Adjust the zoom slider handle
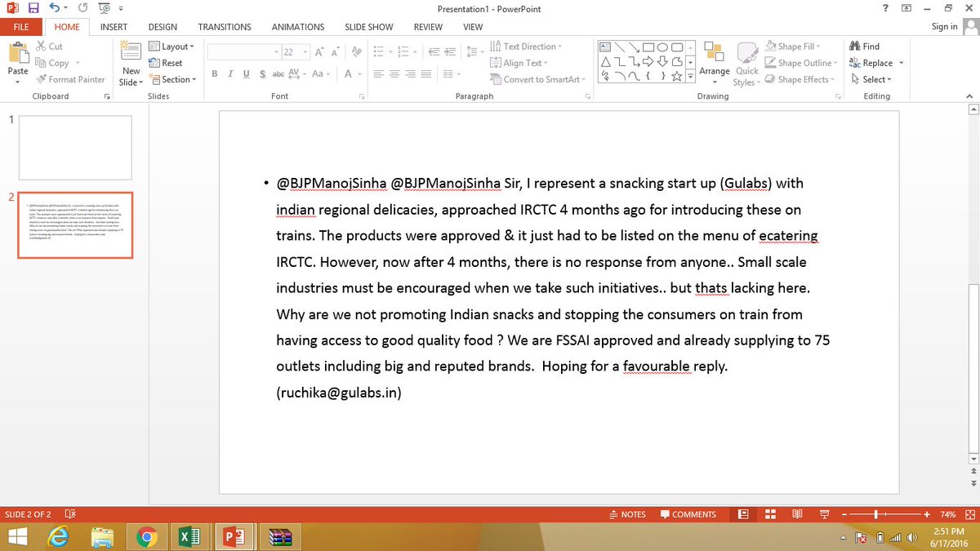 (x=875, y=514)
